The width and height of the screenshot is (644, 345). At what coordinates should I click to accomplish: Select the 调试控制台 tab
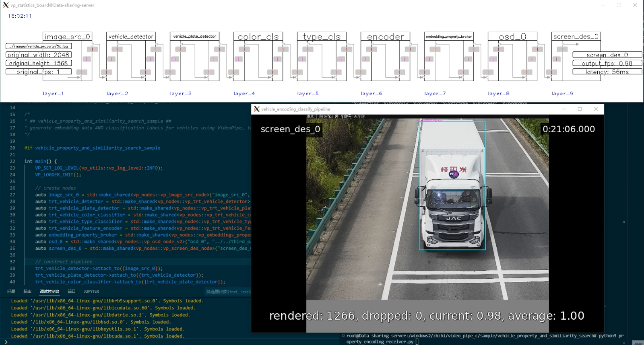point(50,292)
